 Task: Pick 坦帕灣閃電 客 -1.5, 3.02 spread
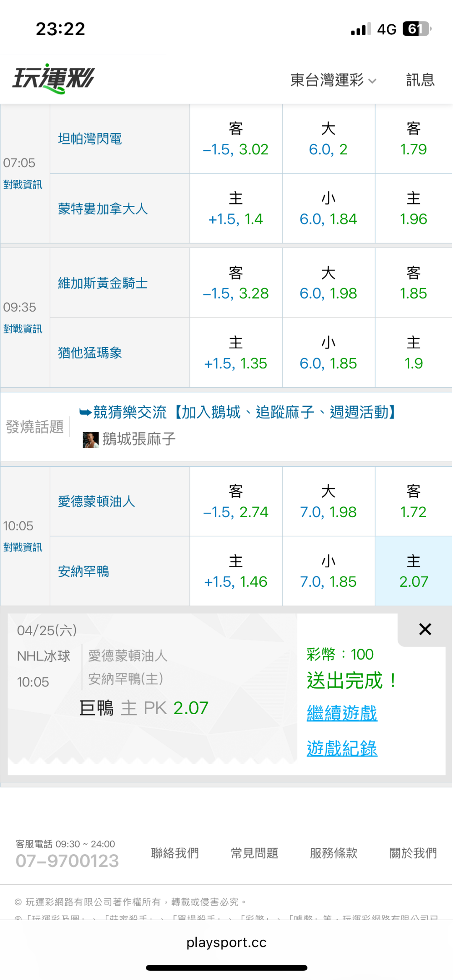(x=236, y=139)
